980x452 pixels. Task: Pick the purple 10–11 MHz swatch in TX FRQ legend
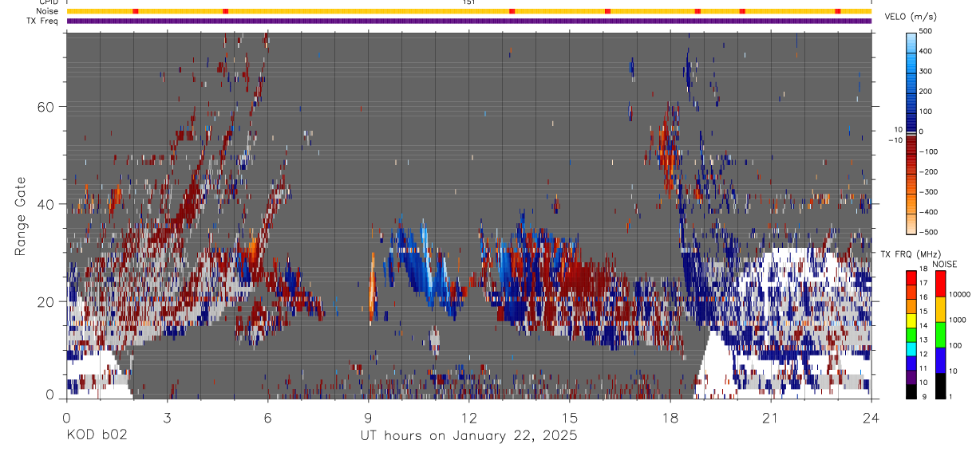(x=911, y=377)
